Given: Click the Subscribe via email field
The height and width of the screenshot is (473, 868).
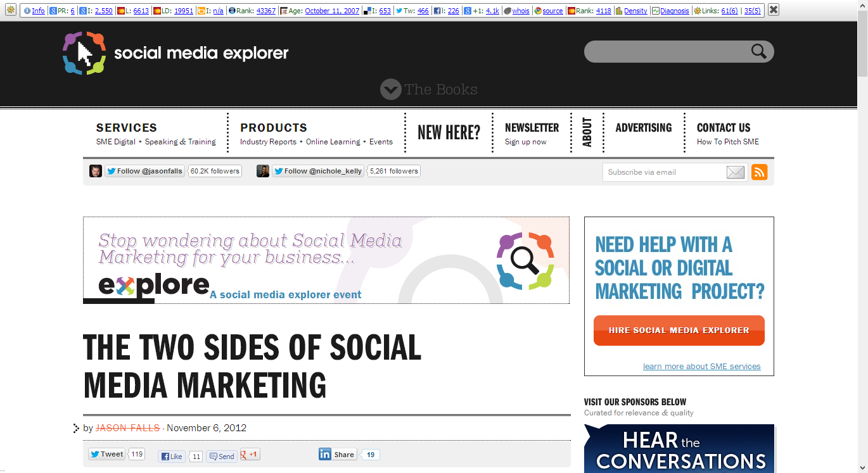Looking at the screenshot, I should click(x=664, y=172).
